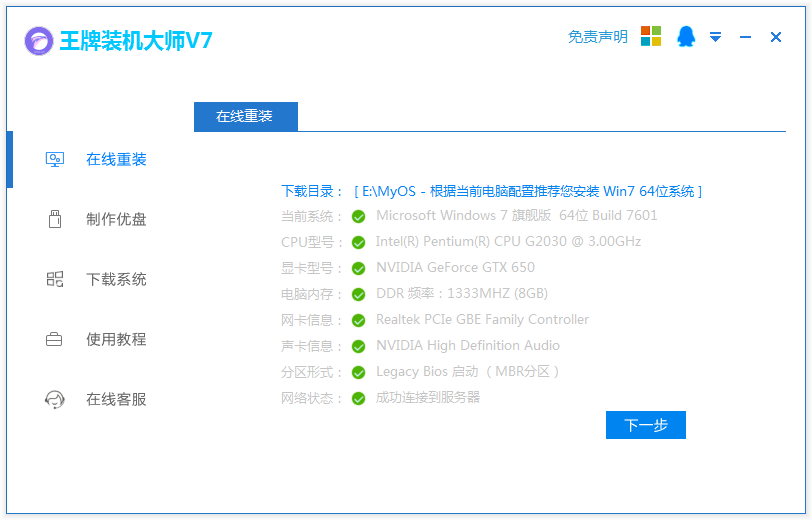This screenshot has width=812, height=520.
Task: Click the briefcase icon beside 使用教程
Action: (x=54, y=339)
